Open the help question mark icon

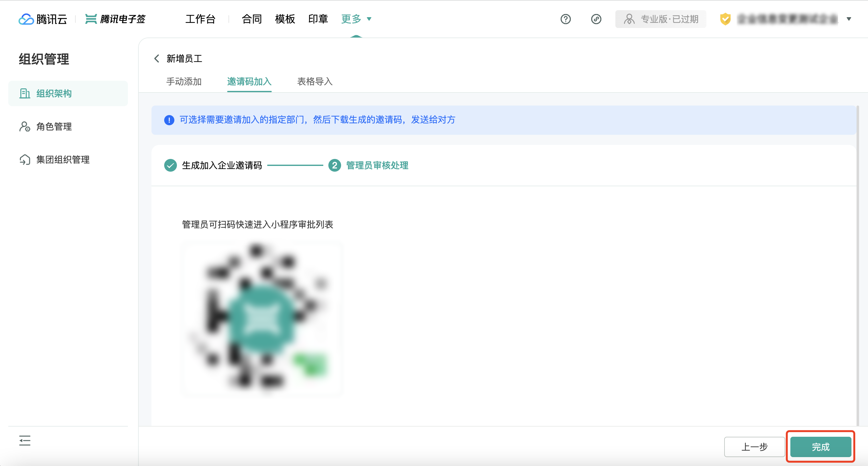pyautogui.click(x=565, y=19)
